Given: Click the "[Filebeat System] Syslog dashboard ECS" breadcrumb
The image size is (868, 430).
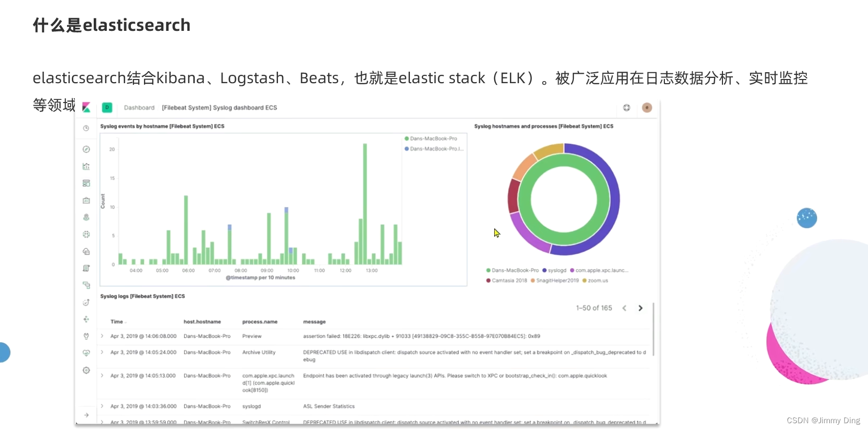Looking at the screenshot, I should 219,108.
